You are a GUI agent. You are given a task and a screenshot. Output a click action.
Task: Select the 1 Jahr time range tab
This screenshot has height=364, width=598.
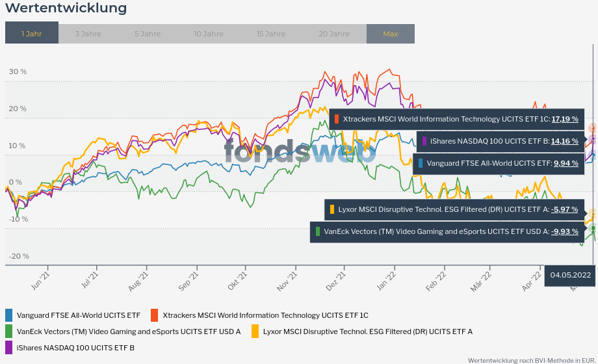tap(31, 34)
